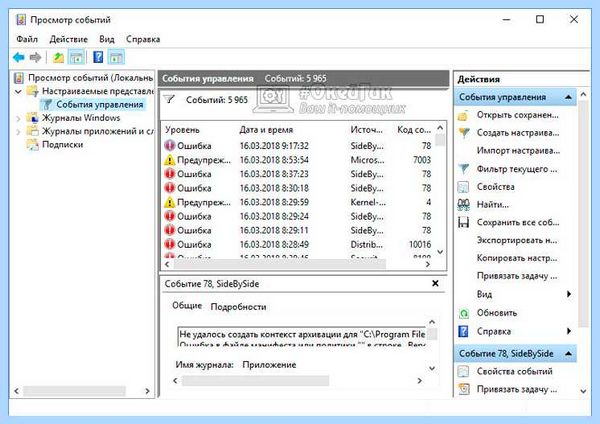Click Копировать настр... action
Image resolution: width=600 pixels, height=424 pixels.
pos(517,258)
